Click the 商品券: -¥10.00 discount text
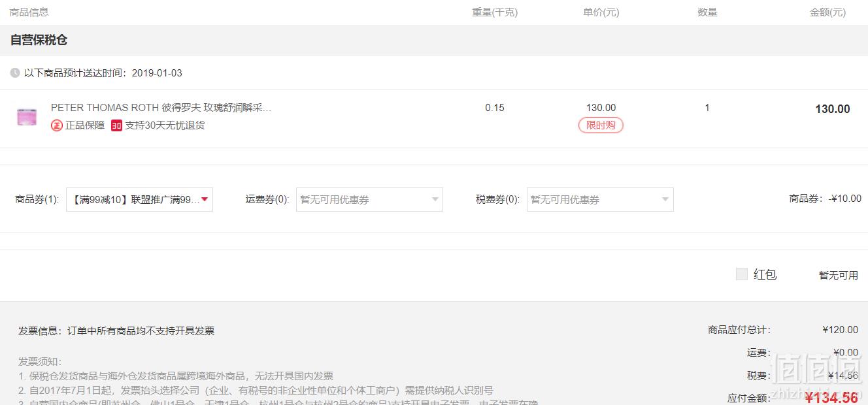 pos(825,199)
